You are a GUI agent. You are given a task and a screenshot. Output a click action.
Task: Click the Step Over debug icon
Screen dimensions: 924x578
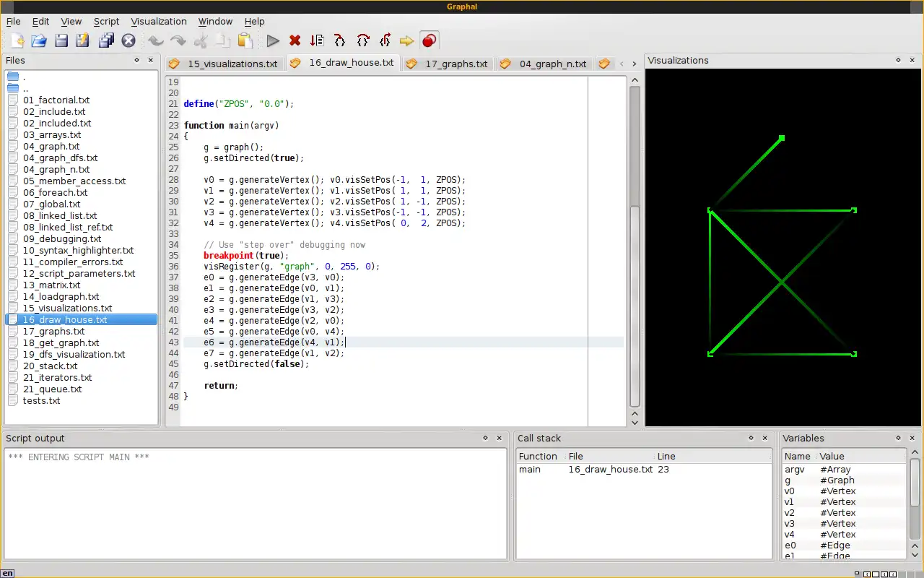coord(362,41)
